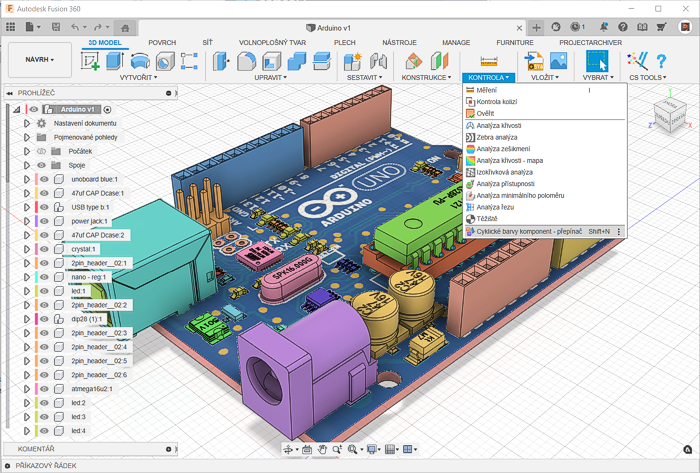The width and height of the screenshot is (700, 473).
Task: Open the UPRAVIT dropdown menu
Action: coord(271,78)
